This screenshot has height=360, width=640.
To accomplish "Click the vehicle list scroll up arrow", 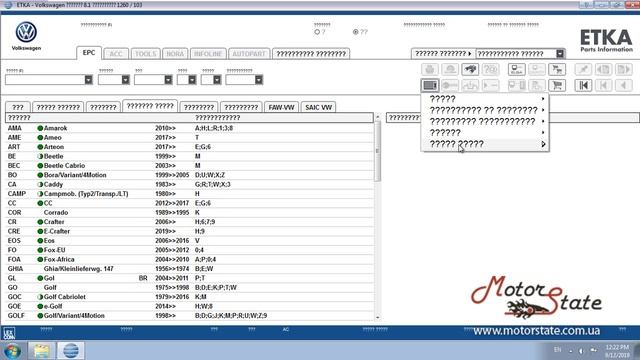I will pos(378,117).
